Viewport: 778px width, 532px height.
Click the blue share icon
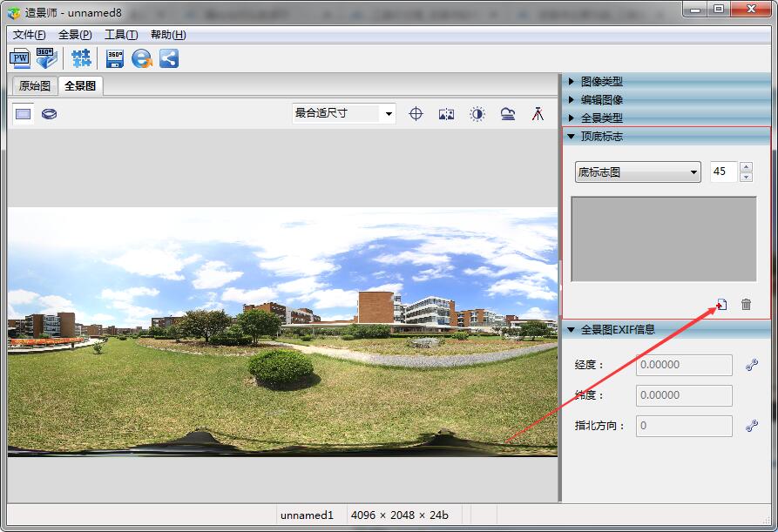[x=169, y=58]
